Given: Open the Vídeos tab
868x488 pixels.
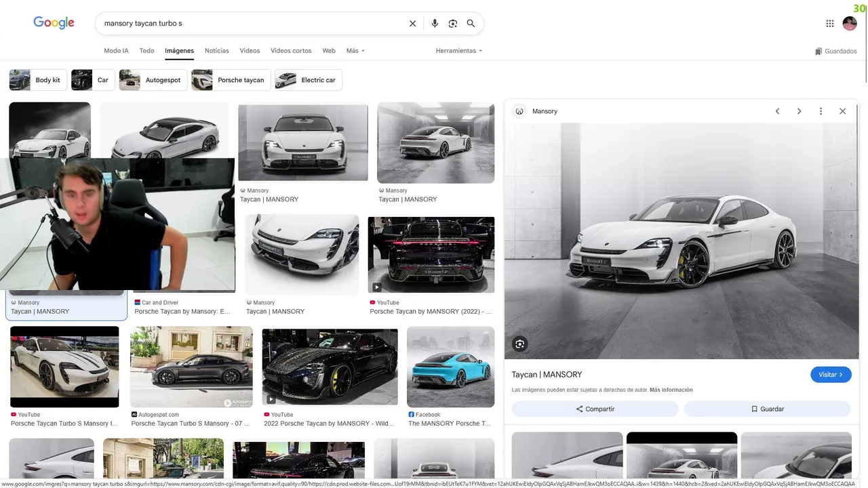Looking at the screenshot, I should (x=250, y=51).
